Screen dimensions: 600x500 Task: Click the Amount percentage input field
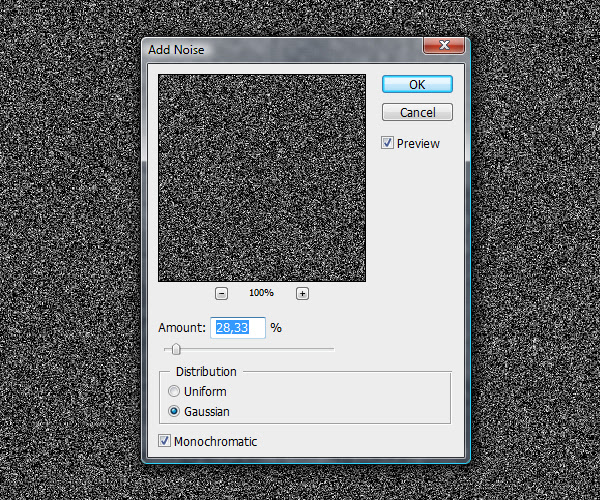[x=238, y=328]
